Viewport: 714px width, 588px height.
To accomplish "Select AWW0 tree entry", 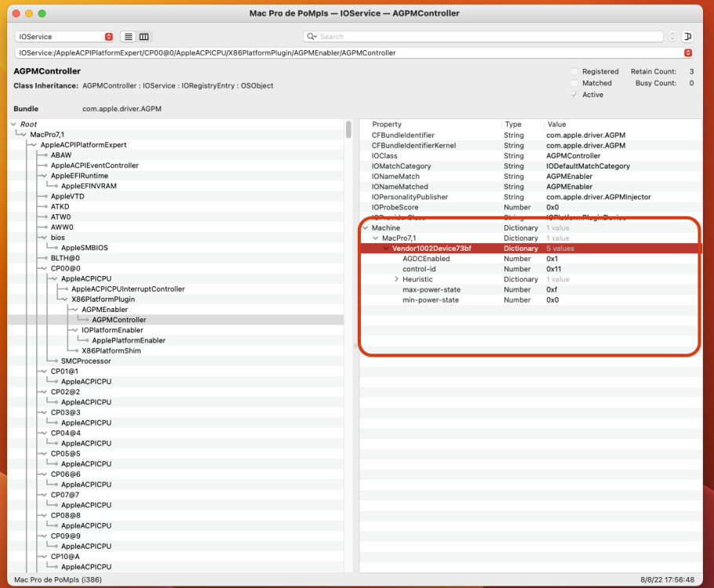I will [62, 227].
